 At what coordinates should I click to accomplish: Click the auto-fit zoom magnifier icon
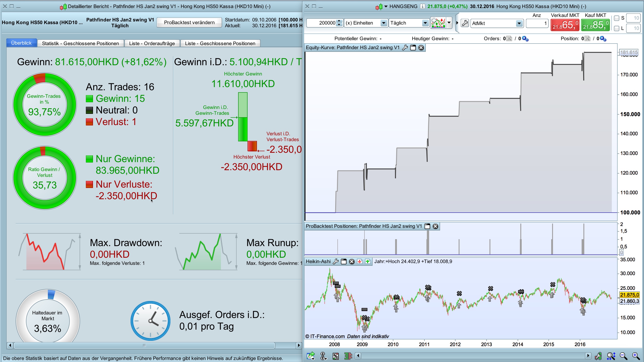tap(611, 356)
